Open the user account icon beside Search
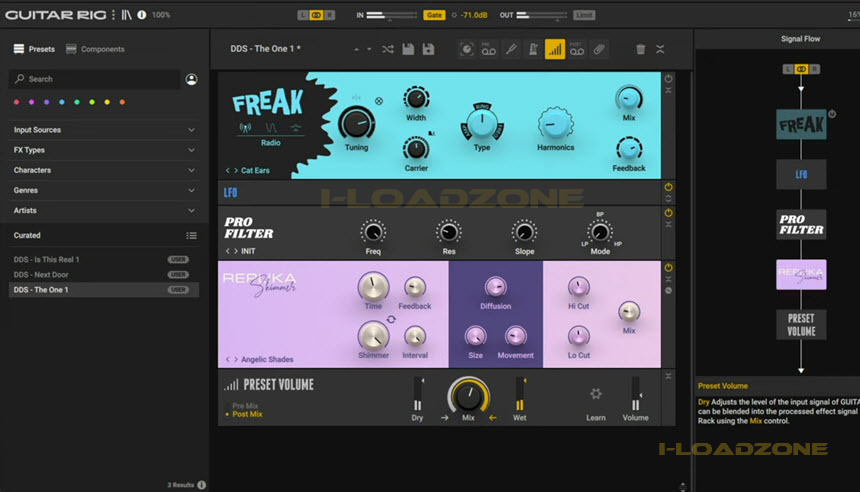This screenshot has height=492, width=860. (x=191, y=80)
